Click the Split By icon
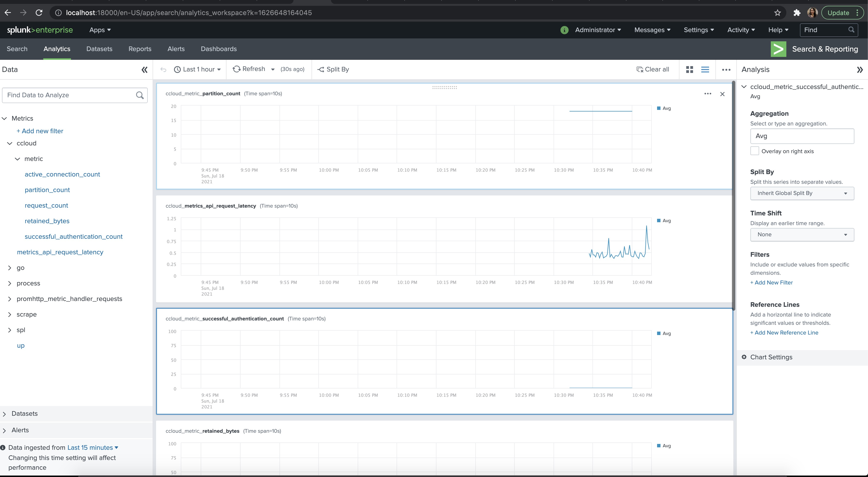 321,69
